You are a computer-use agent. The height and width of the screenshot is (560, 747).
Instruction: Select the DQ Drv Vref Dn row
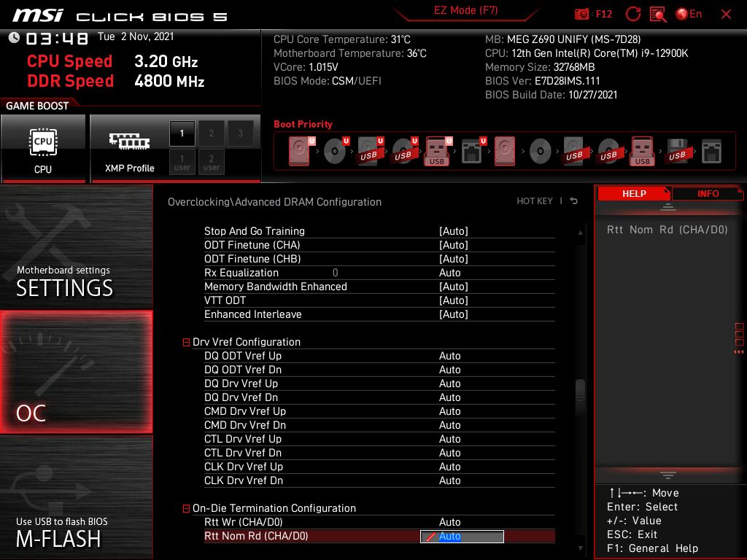379,397
